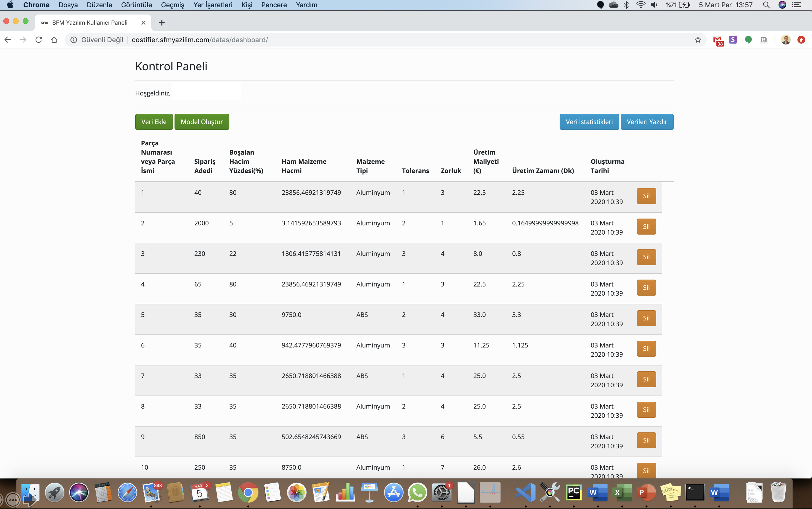
Task: Open Safari from the Dock
Action: pyautogui.click(x=127, y=493)
